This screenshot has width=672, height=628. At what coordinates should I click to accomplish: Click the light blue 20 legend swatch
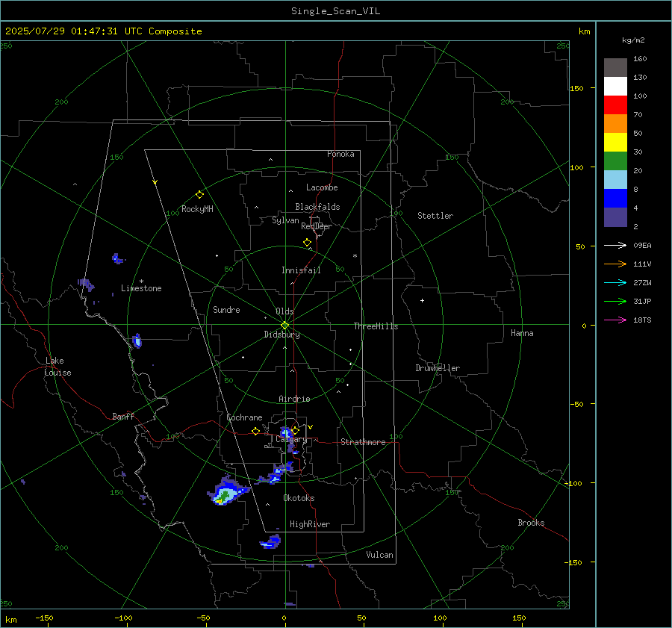pos(615,180)
